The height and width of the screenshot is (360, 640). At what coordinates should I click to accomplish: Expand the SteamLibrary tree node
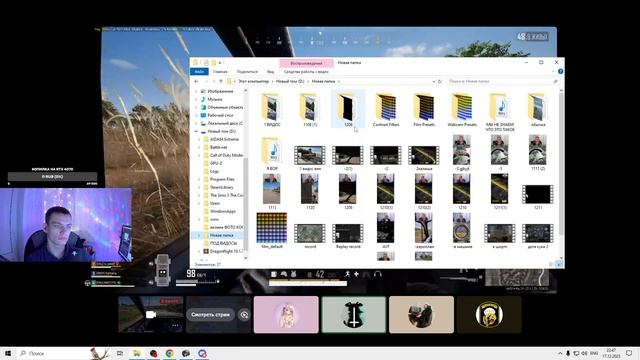[x=199, y=187]
